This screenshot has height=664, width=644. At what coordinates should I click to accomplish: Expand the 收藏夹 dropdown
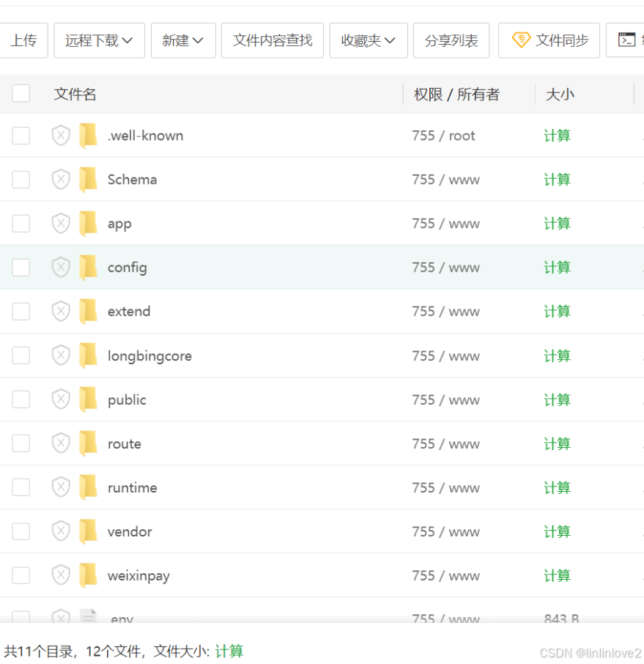tap(369, 40)
